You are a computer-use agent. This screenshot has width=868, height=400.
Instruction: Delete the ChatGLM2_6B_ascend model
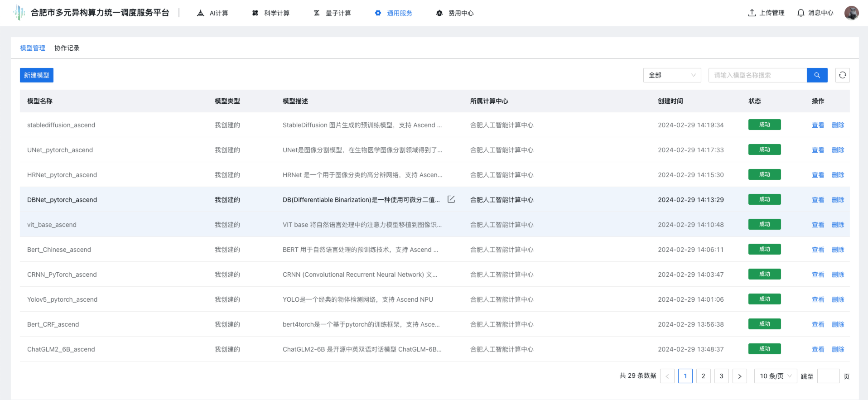tap(838, 349)
